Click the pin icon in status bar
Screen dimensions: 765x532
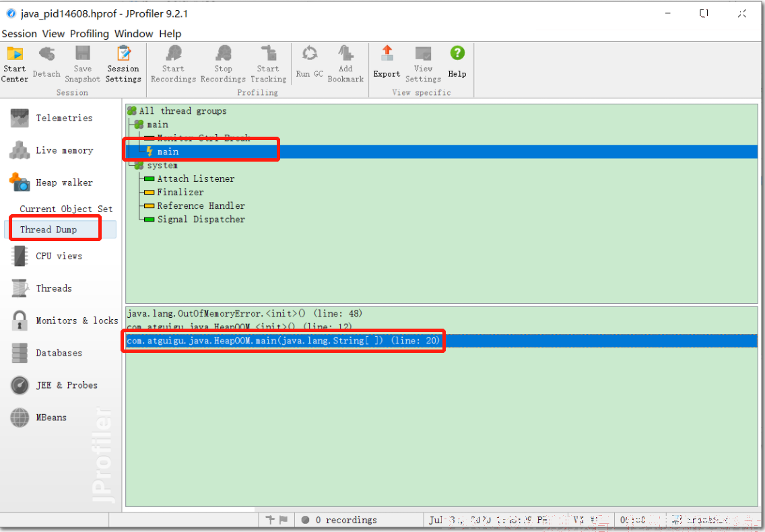click(x=270, y=520)
